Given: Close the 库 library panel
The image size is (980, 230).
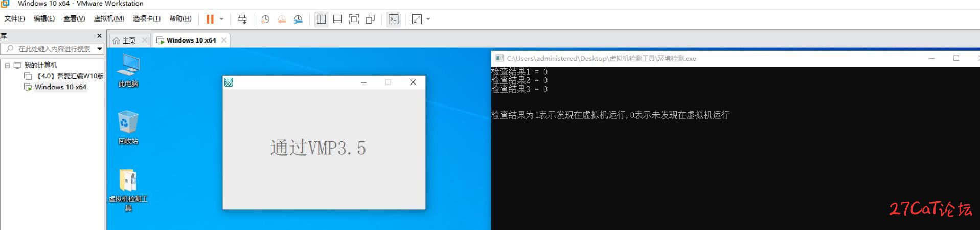Looking at the screenshot, I should 99,36.
